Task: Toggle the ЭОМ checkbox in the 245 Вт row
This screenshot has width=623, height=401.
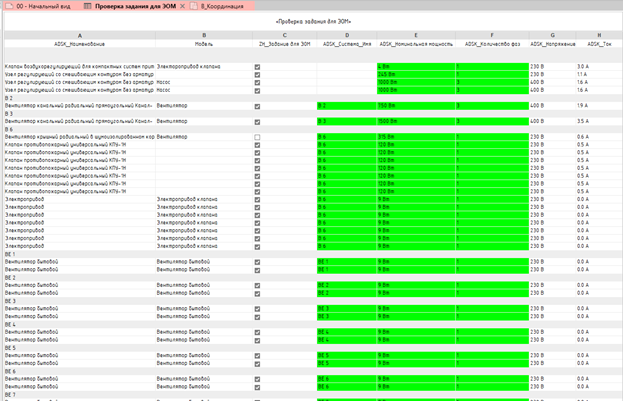Action: click(x=257, y=75)
